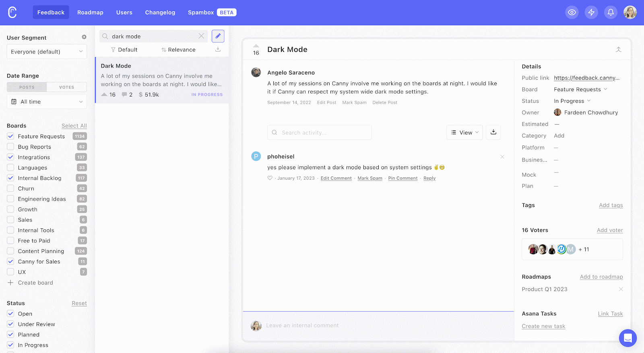
Task: Open the public feedback.canny link
Action: click(586, 78)
